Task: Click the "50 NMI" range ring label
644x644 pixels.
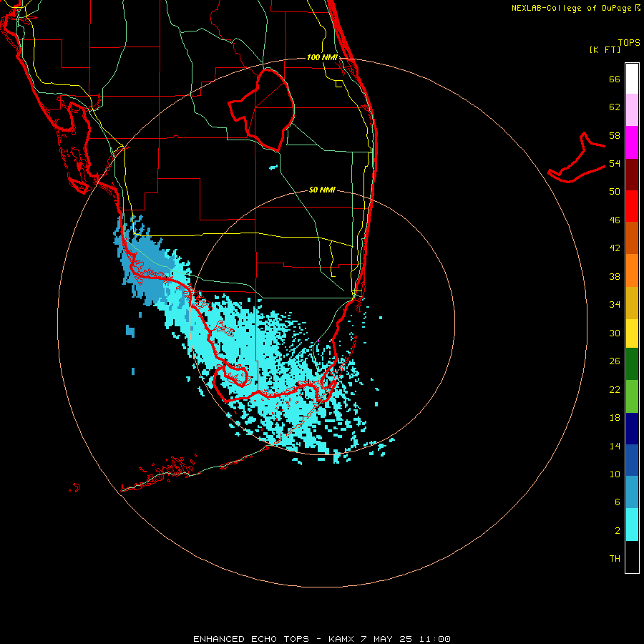Action: pyautogui.click(x=322, y=190)
